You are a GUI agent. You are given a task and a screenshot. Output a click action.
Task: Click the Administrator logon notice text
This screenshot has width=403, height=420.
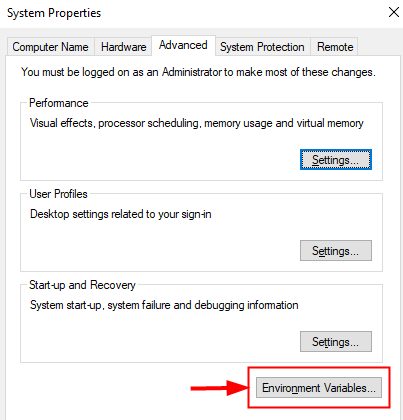click(x=198, y=72)
